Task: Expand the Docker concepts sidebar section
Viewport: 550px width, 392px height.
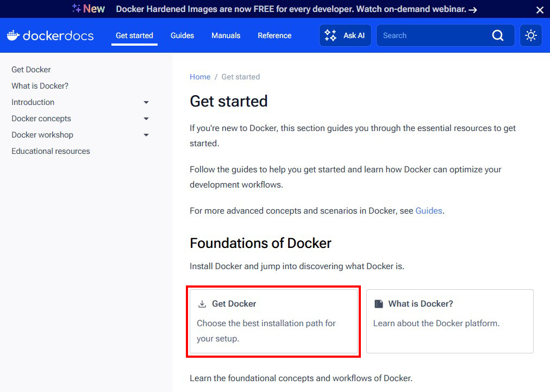Action: point(146,119)
